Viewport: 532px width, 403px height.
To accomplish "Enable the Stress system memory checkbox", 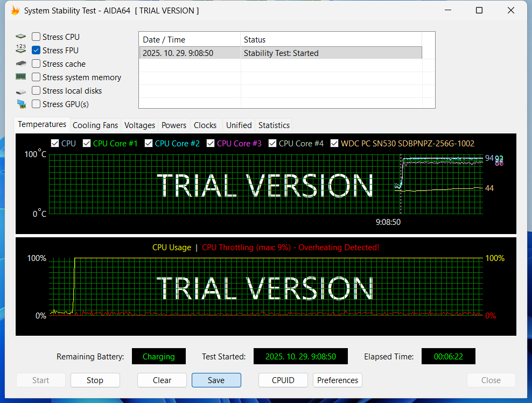I will [x=36, y=77].
